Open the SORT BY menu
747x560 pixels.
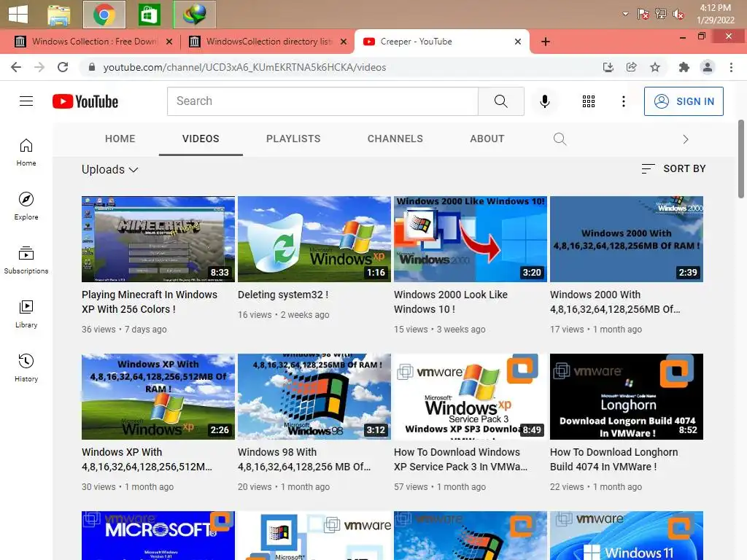point(673,168)
